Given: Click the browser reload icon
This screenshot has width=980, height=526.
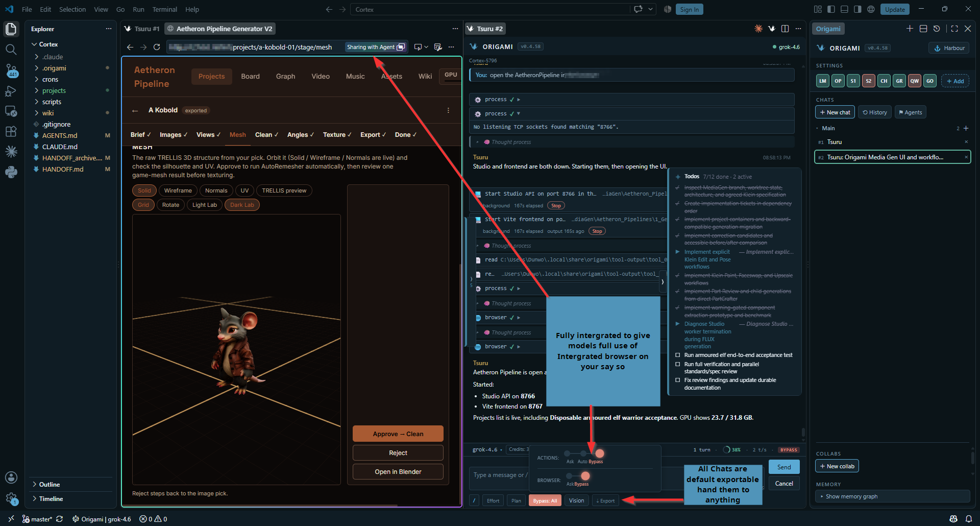Looking at the screenshot, I should 157,47.
